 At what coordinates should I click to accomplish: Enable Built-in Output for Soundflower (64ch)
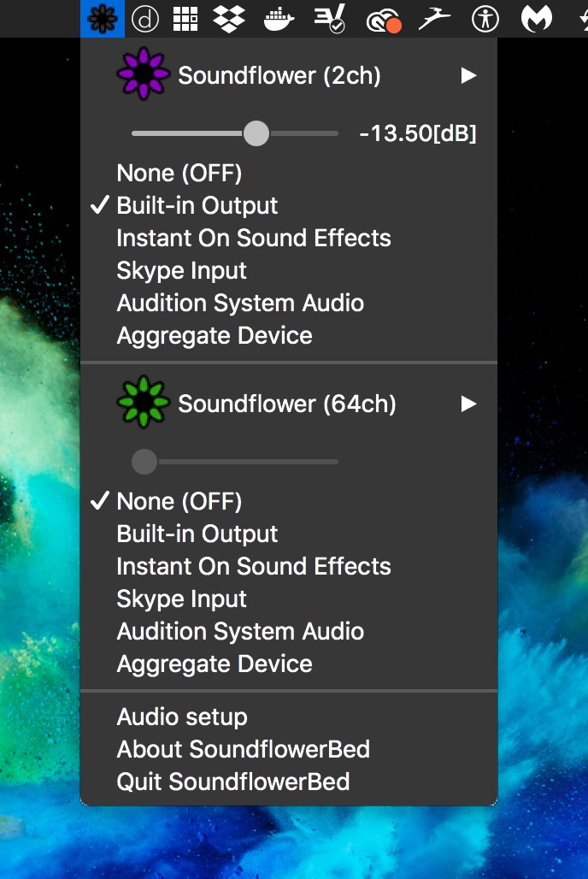pos(197,534)
